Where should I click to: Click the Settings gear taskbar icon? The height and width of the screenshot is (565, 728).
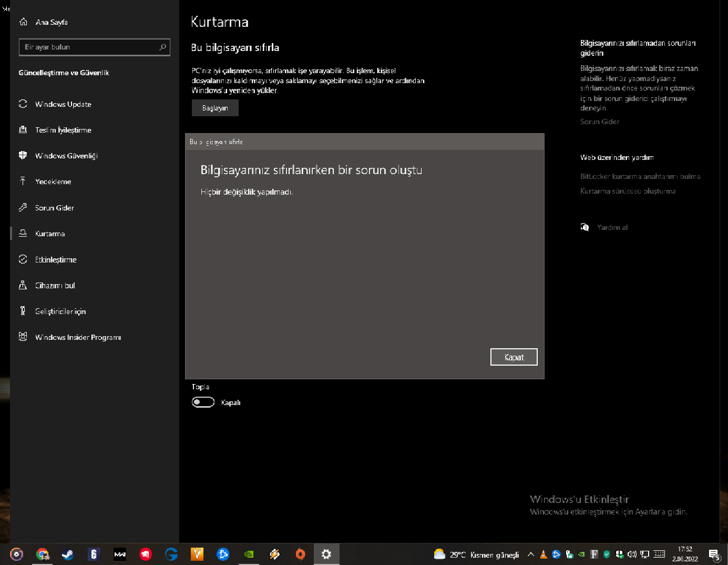[x=326, y=554]
